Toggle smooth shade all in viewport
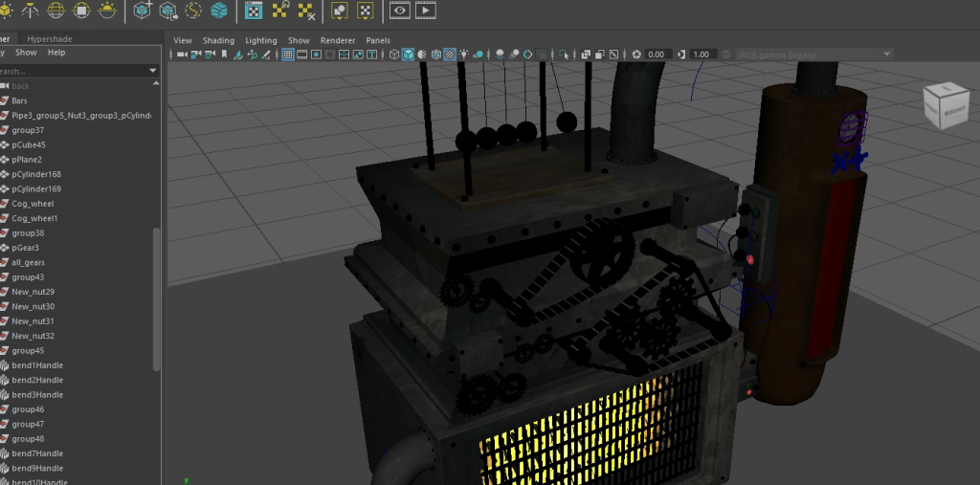The width and height of the screenshot is (980, 485). tap(408, 55)
